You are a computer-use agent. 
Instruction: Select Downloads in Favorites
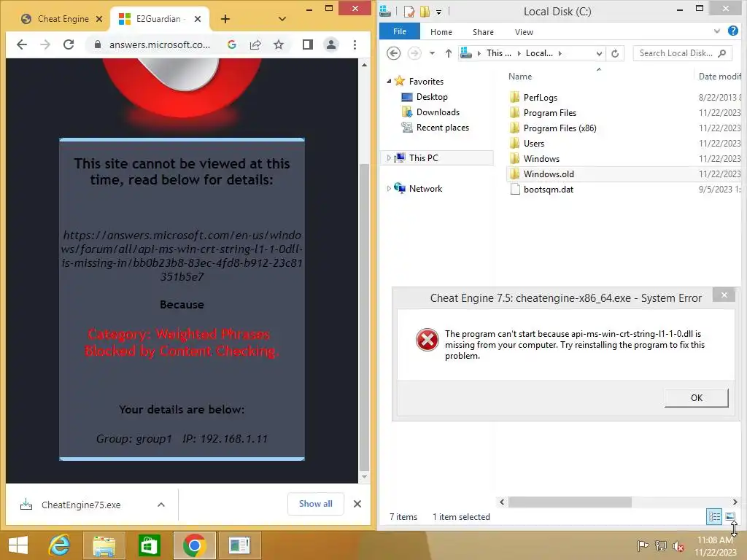438,112
